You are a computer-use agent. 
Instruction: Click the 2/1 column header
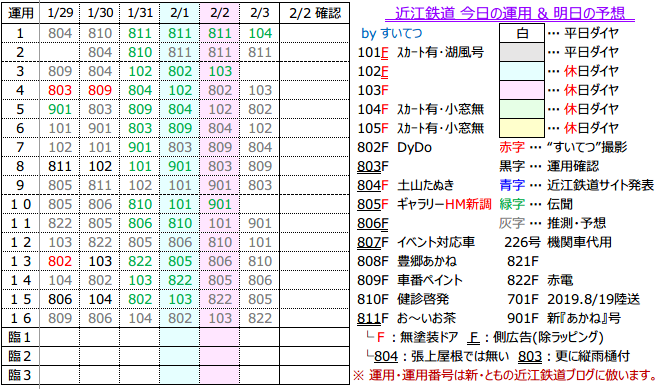pos(180,13)
